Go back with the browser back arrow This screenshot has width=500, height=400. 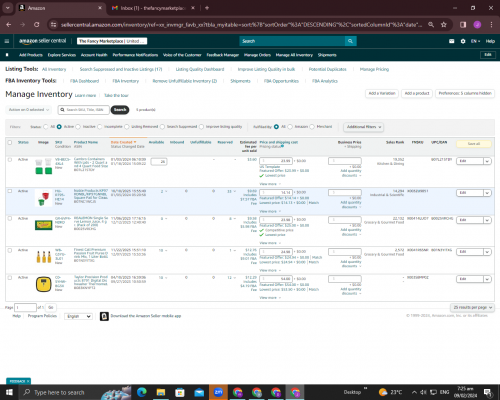click(x=9, y=25)
